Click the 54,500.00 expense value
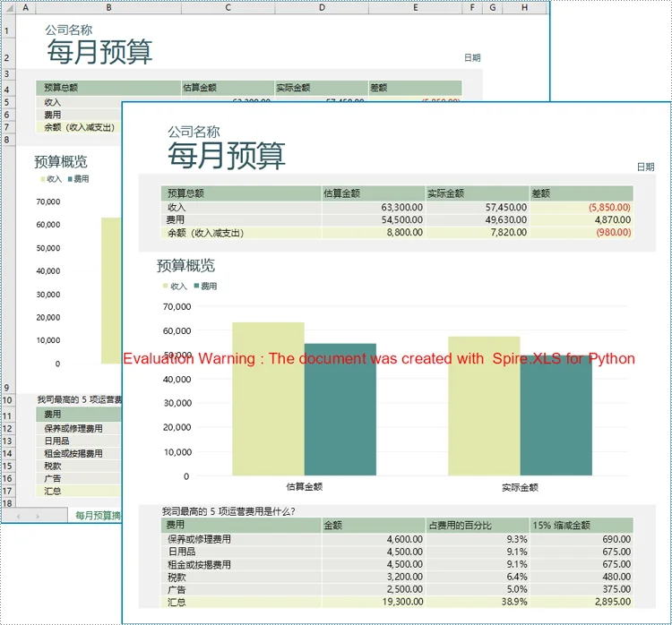This screenshot has height=625, width=672. (x=401, y=219)
